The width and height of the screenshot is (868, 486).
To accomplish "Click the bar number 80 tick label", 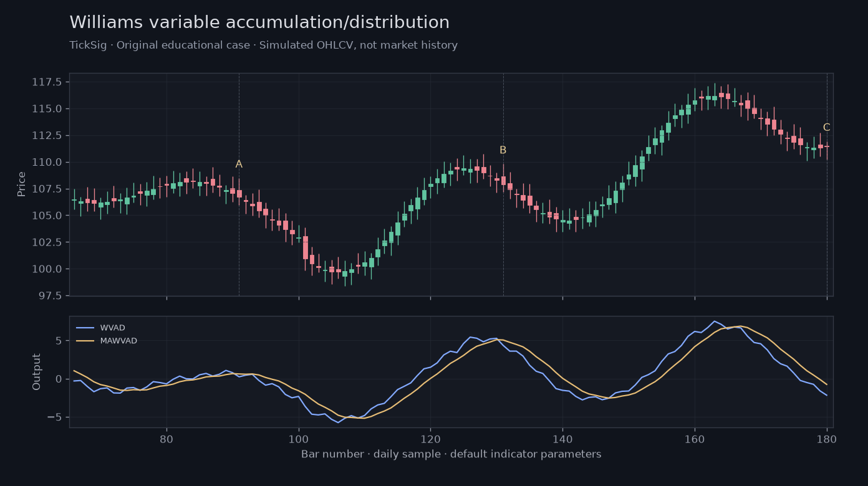I will pyautogui.click(x=166, y=438).
